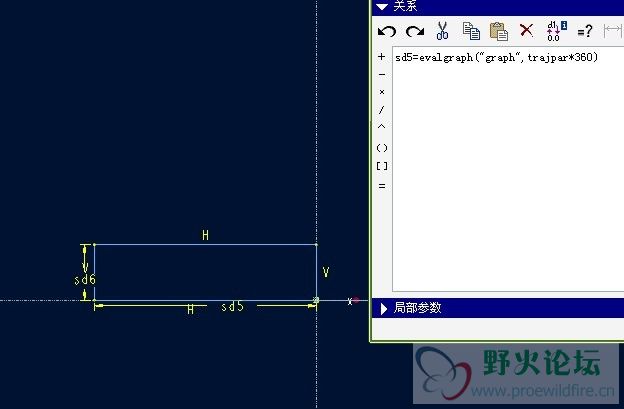Insert parentheses into relation
This screenshot has height=409, width=624.
click(382, 148)
